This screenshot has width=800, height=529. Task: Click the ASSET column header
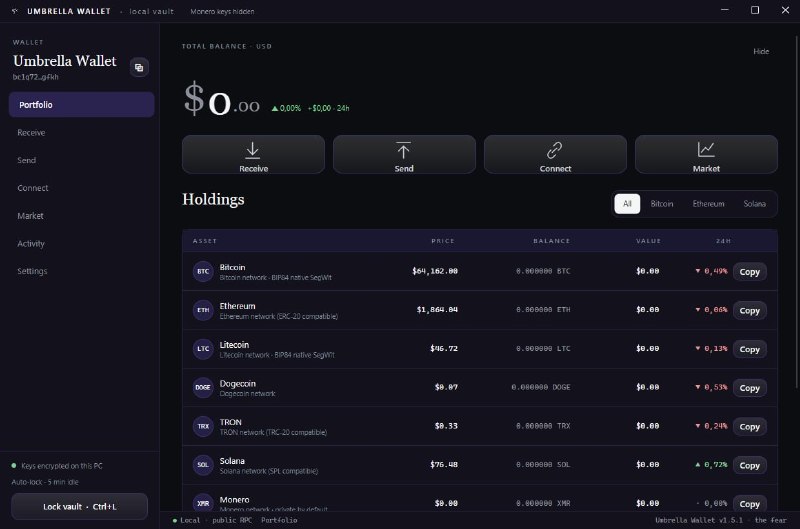click(205, 241)
